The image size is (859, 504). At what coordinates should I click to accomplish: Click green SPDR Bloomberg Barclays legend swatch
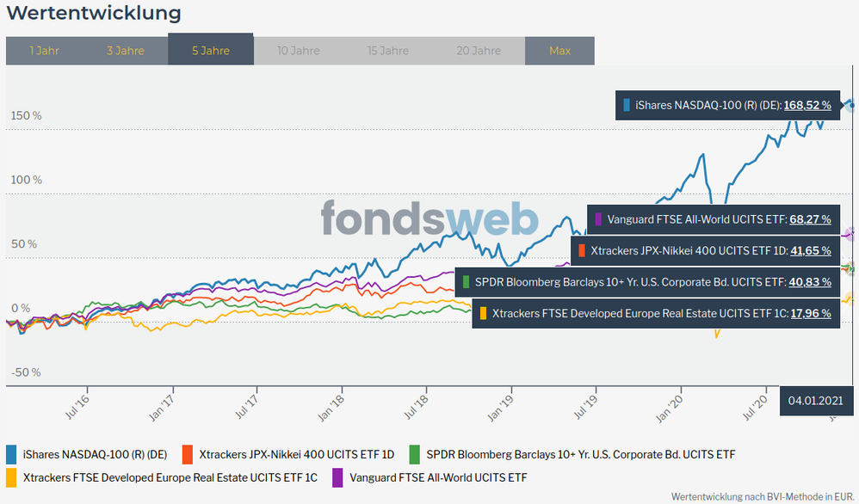click(x=415, y=454)
